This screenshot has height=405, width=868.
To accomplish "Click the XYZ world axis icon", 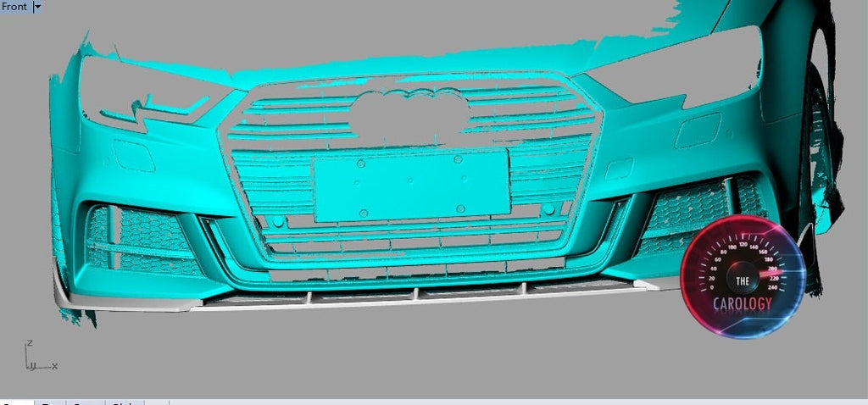I will tap(34, 358).
